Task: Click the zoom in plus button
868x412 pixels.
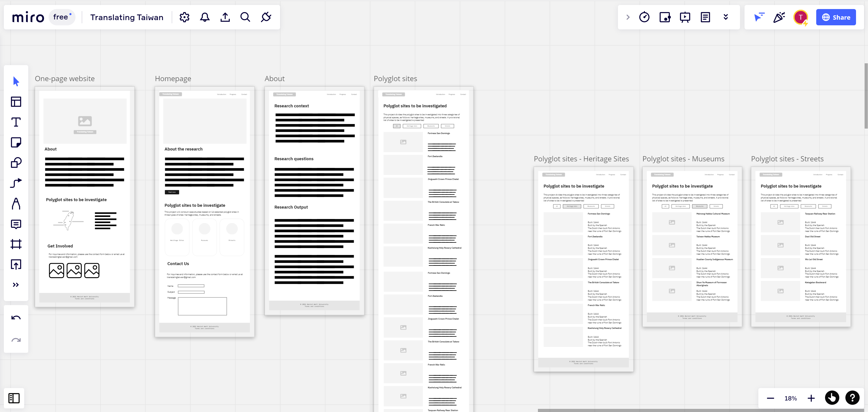Action: click(x=811, y=398)
